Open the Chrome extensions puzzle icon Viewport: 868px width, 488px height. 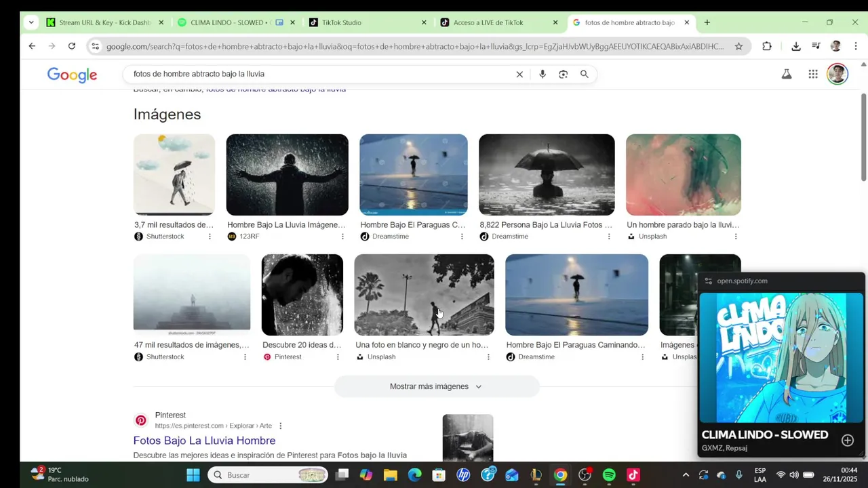coord(767,46)
